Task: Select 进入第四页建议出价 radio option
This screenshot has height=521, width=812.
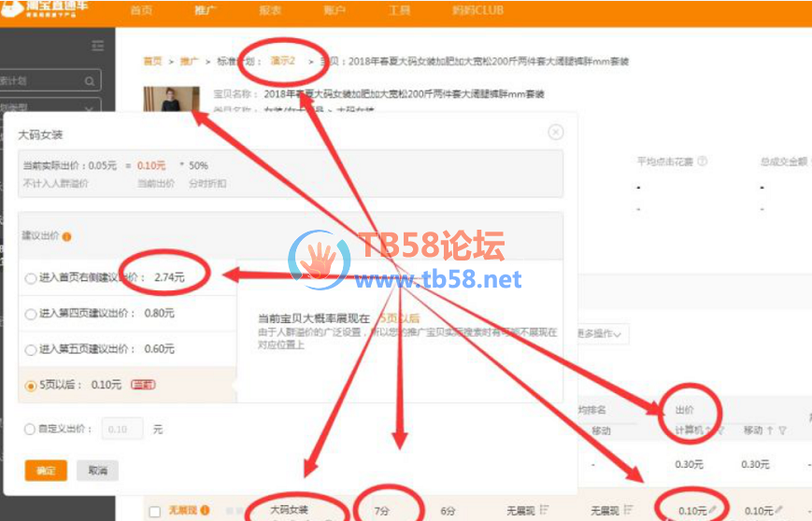Action: click(x=31, y=314)
